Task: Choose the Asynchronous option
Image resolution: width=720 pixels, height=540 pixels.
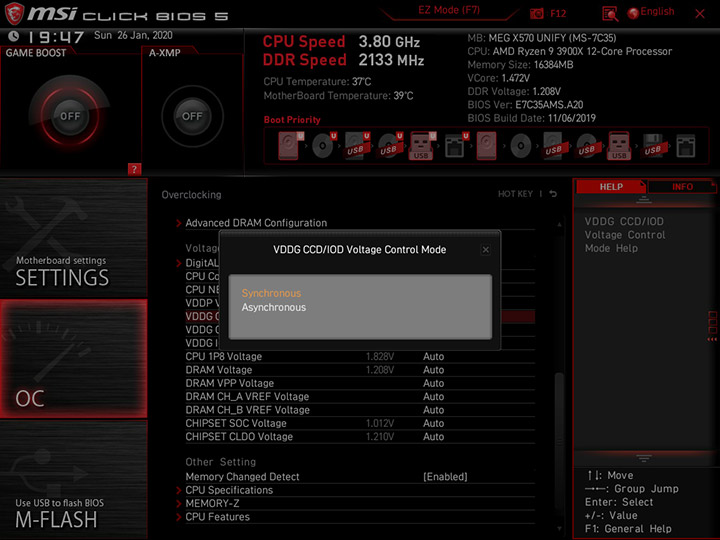Action: 274,307
